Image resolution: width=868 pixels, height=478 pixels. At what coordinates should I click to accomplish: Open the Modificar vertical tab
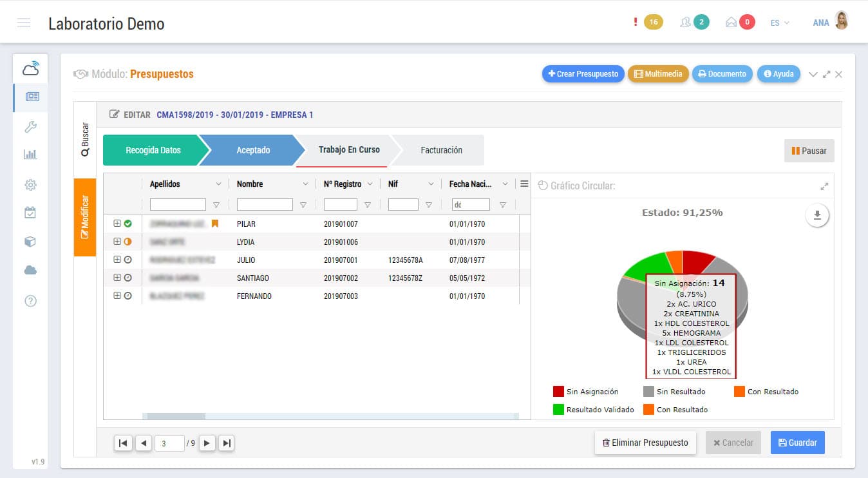point(85,217)
